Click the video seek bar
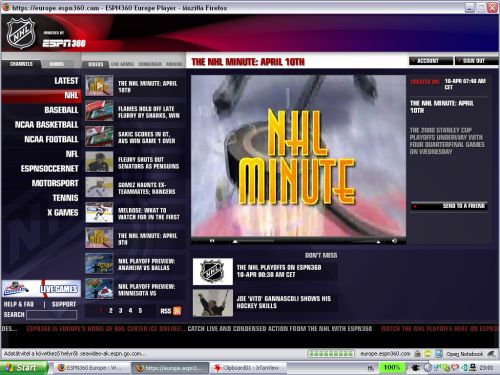The image size is (500, 375). (x=307, y=241)
